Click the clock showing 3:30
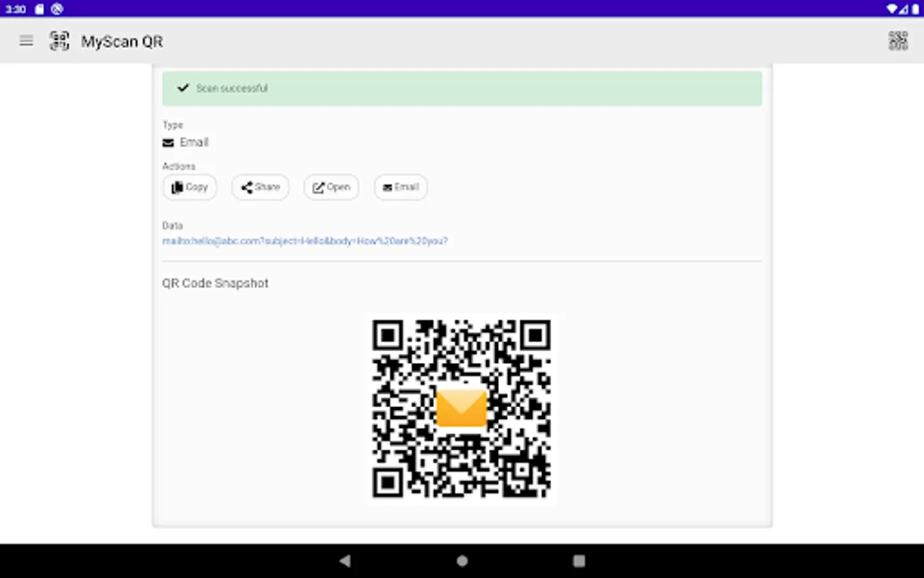 click(x=16, y=9)
